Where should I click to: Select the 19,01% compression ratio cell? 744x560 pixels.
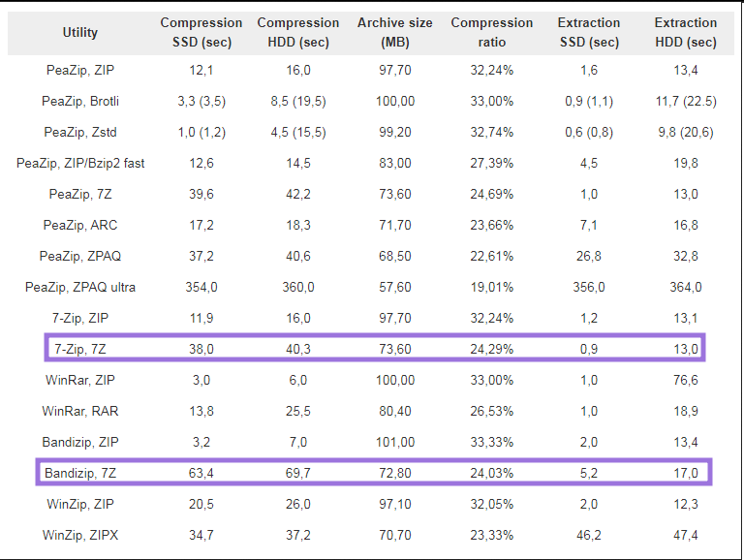click(492, 287)
